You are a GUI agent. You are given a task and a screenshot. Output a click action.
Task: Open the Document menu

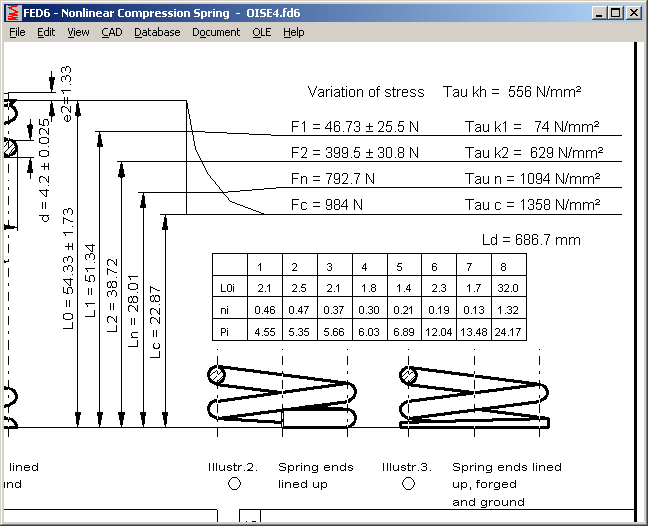point(216,32)
